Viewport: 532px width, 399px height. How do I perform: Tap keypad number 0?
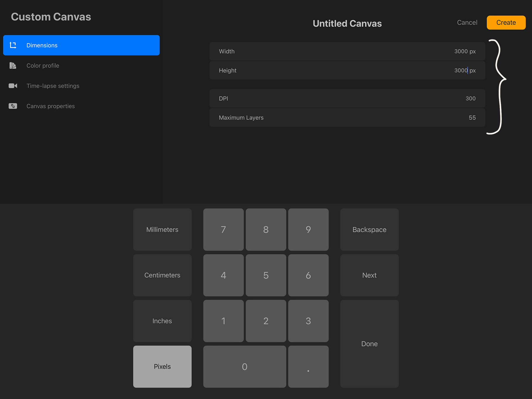coord(245,366)
